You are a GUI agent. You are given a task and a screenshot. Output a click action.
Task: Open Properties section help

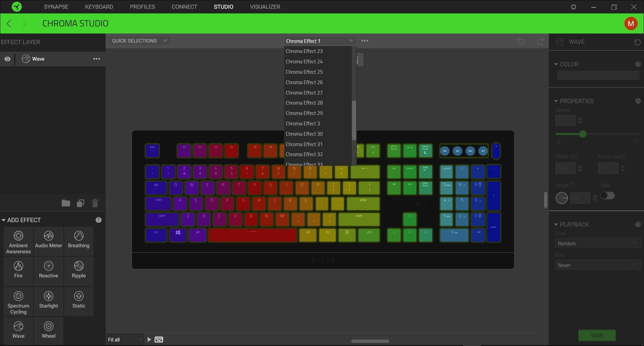[638, 101]
